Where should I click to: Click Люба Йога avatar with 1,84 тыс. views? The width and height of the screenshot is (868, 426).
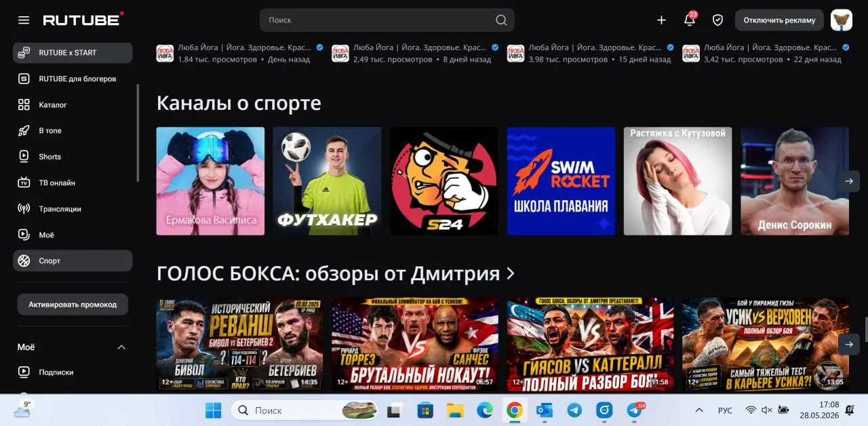click(x=165, y=54)
